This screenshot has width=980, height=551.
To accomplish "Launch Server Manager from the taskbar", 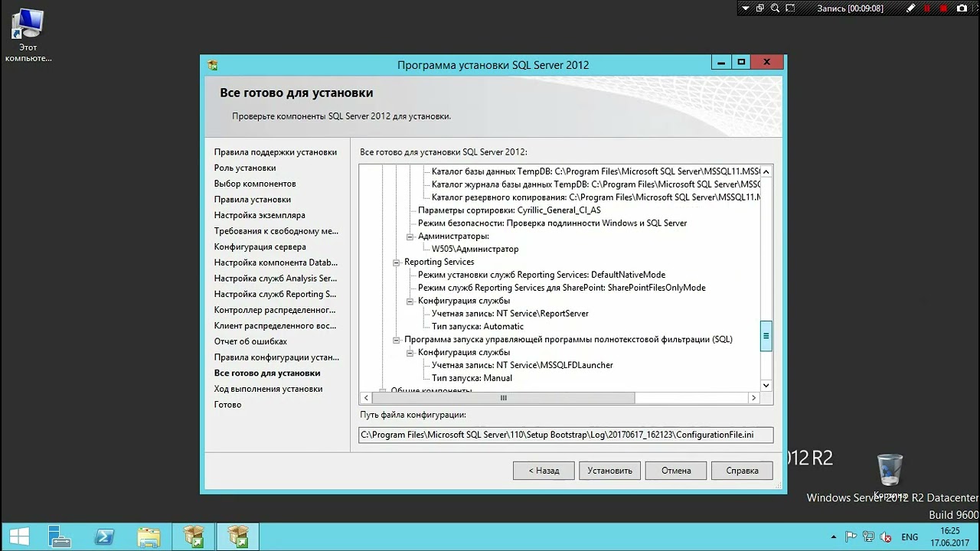I will (x=59, y=536).
